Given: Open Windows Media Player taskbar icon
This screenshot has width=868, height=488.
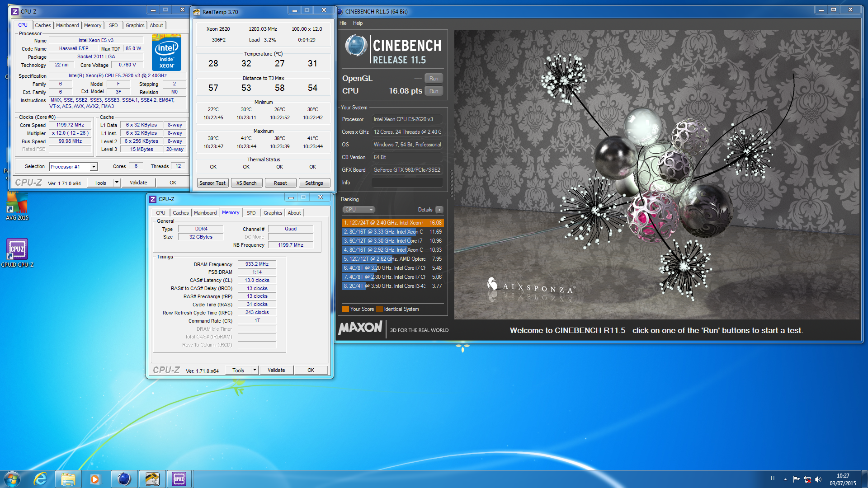Looking at the screenshot, I should click(95, 479).
